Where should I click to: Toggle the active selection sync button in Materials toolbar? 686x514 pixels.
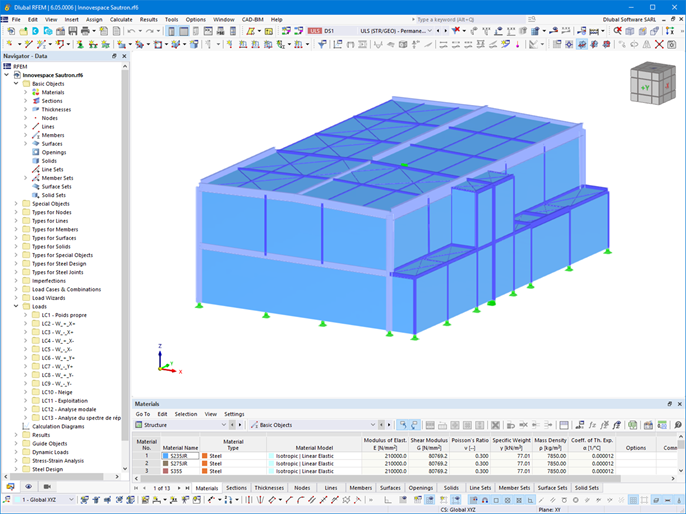coord(402,425)
